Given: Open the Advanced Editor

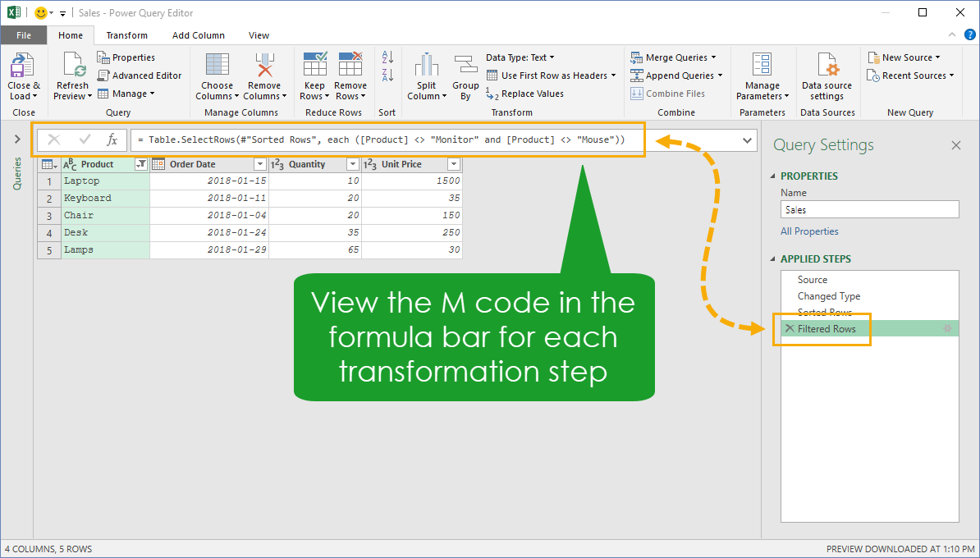Looking at the screenshot, I should 140,75.
